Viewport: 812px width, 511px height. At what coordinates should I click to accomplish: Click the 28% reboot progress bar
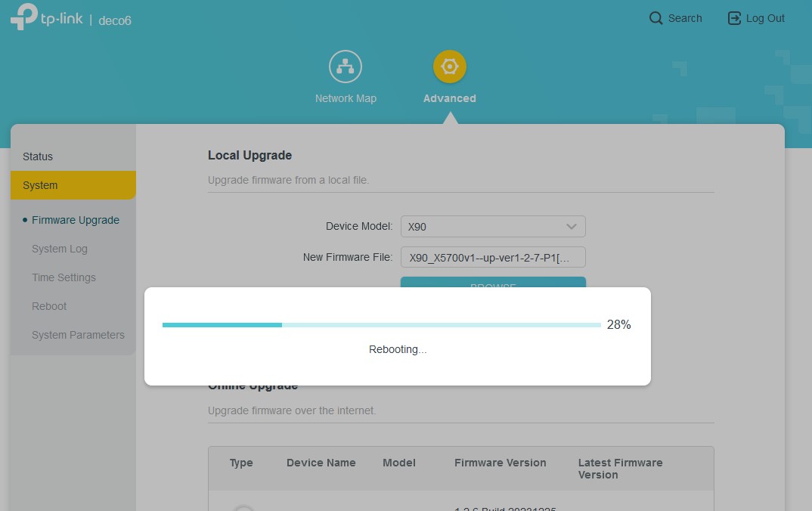tap(381, 325)
